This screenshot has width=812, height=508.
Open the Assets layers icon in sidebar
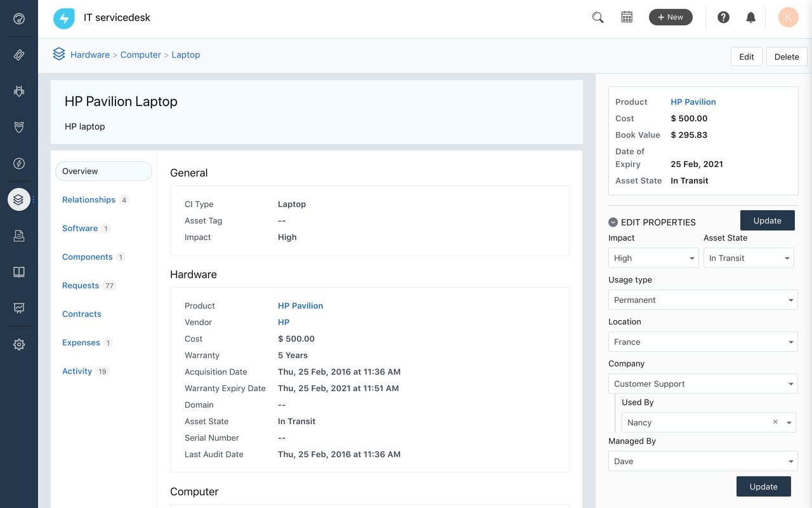19,199
